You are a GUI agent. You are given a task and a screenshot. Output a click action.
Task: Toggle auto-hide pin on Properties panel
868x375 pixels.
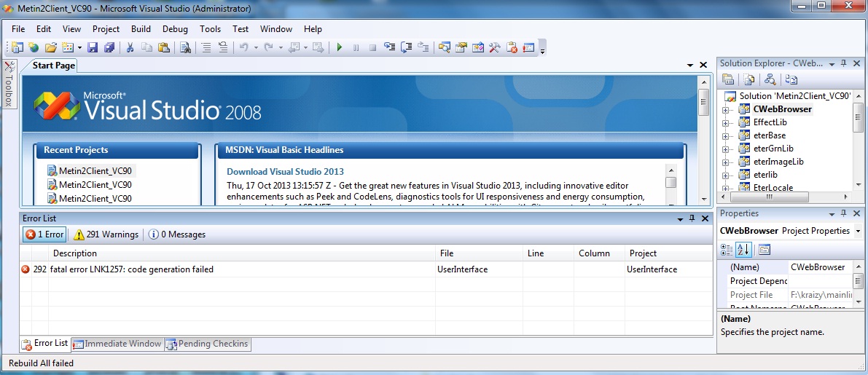click(844, 213)
